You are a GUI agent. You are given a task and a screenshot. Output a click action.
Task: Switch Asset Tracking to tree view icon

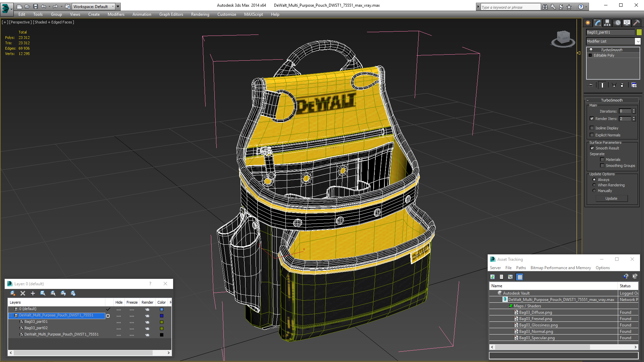pos(511,277)
